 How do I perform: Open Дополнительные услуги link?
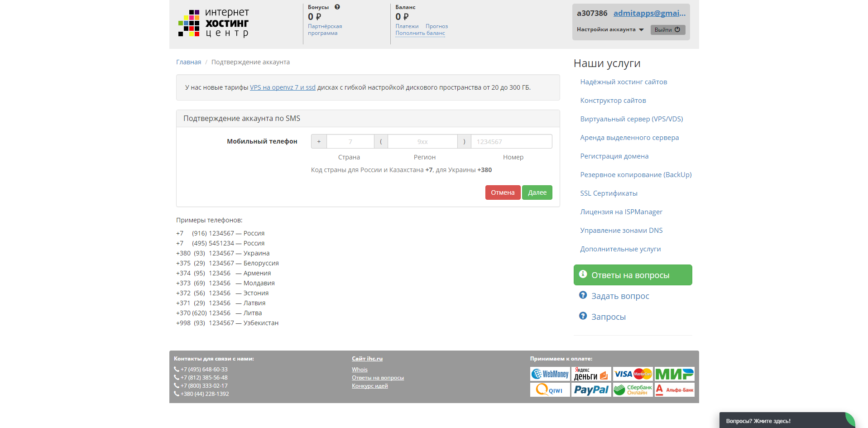620,249
